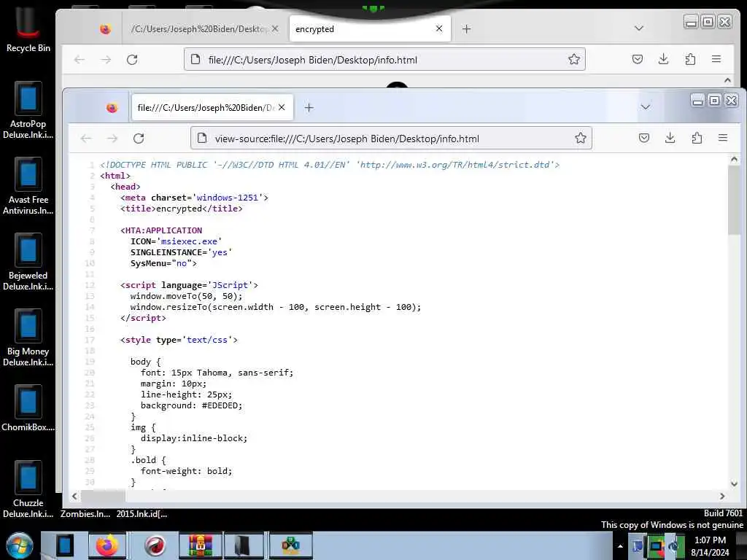Open Downloads panel in the front window
Viewport: 747px width, 560px height.
670,138
